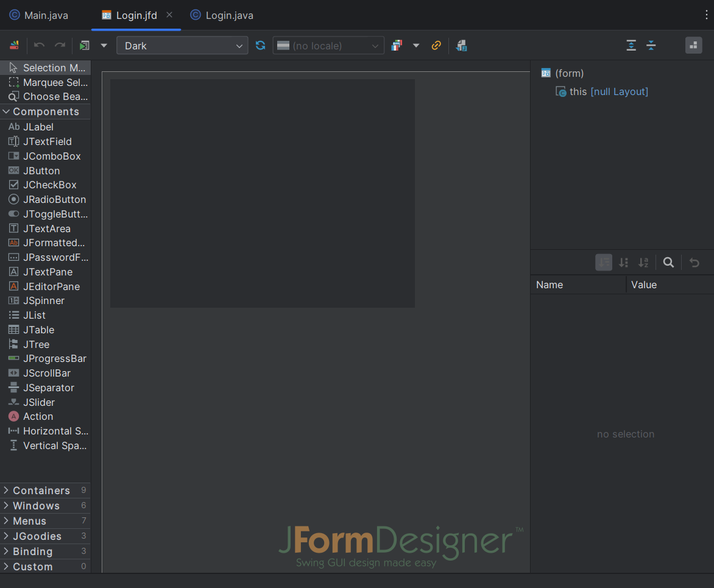Screen dimensions: 714x588
Task: Select the (form) node in the structure tree
Action: coord(562,73)
